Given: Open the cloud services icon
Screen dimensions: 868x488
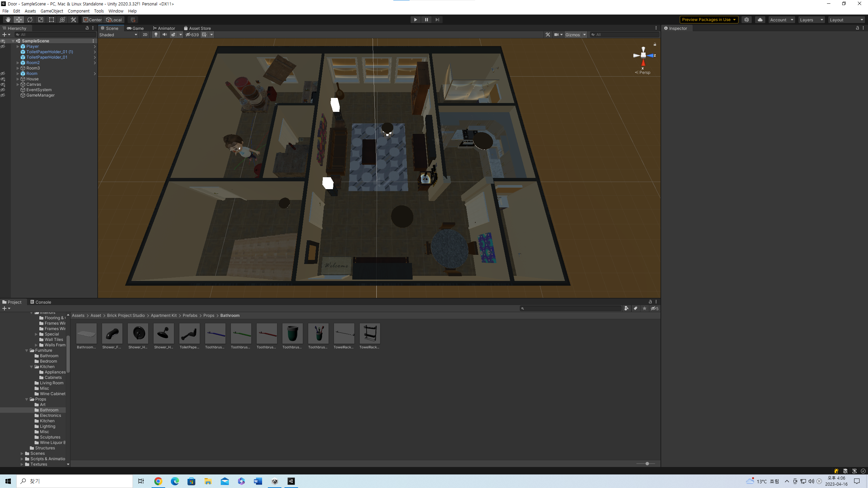Looking at the screenshot, I should [760, 20].
